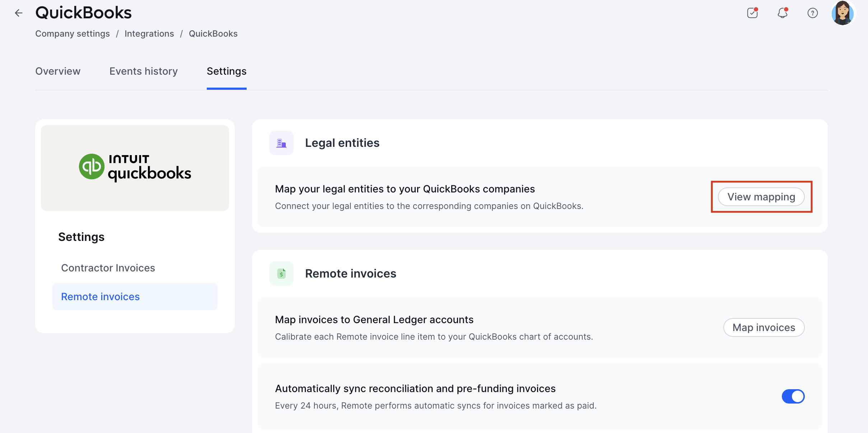
Task: Click the QuickBooks page title
Action: 83,13
